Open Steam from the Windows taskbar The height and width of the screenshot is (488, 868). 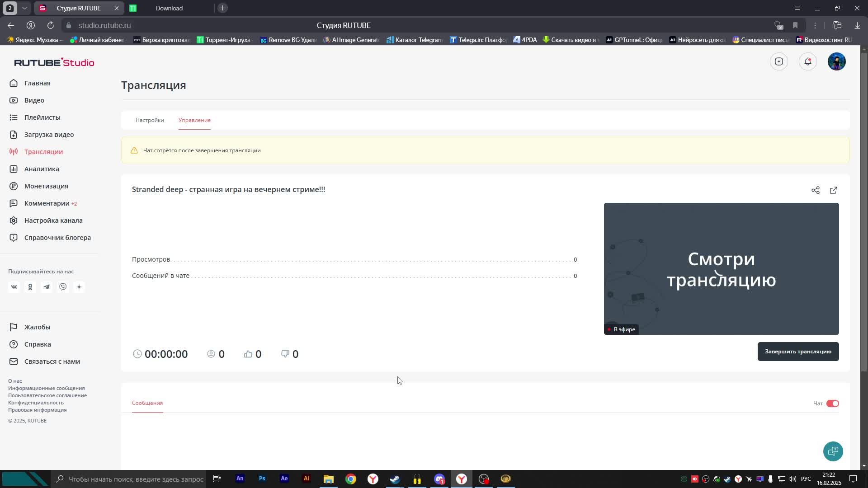[395, 479]
